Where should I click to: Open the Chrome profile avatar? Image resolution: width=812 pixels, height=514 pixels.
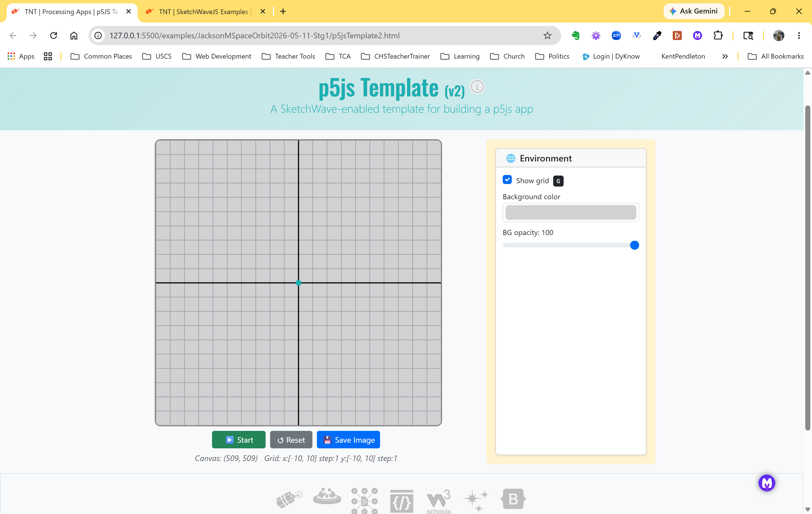(779, 36)
